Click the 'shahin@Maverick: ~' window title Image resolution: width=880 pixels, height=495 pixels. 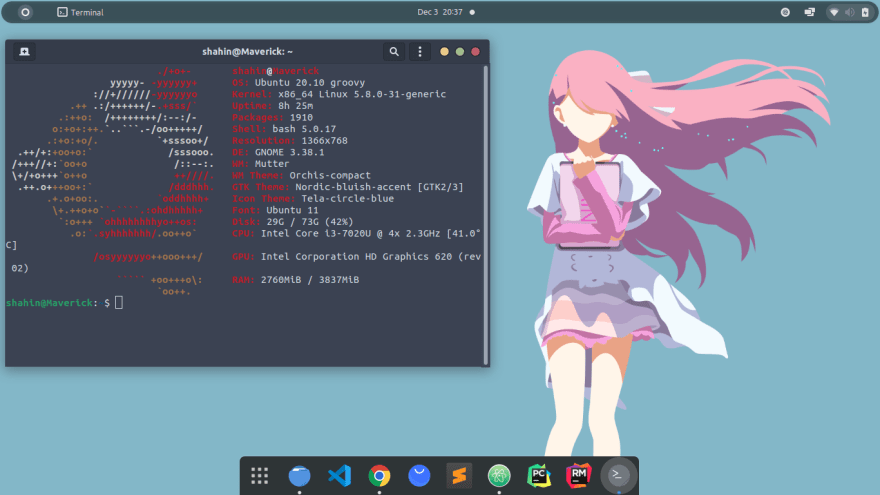(x=248, y=52)
